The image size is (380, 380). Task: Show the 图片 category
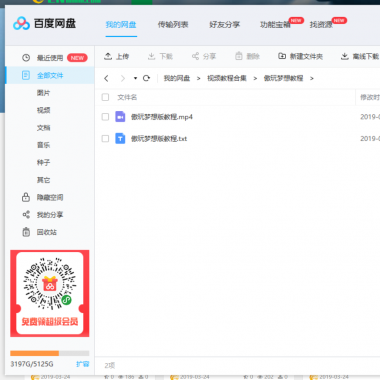[43, 93]
